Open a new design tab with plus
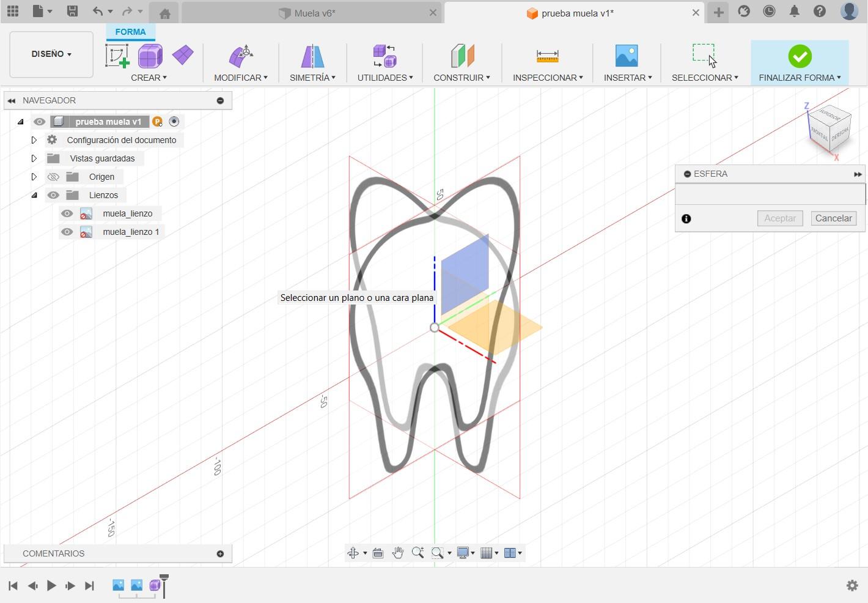Screen dimensions: 868x603 tap(718, 12)
